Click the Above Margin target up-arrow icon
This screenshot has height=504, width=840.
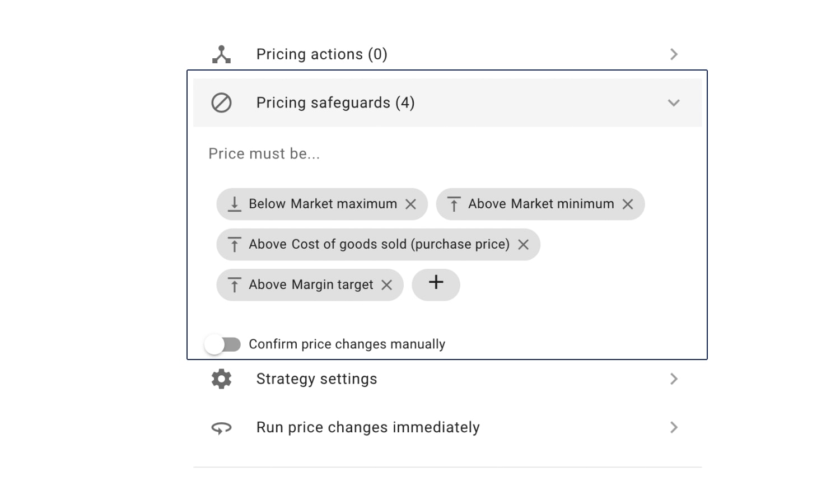point(235,285)
